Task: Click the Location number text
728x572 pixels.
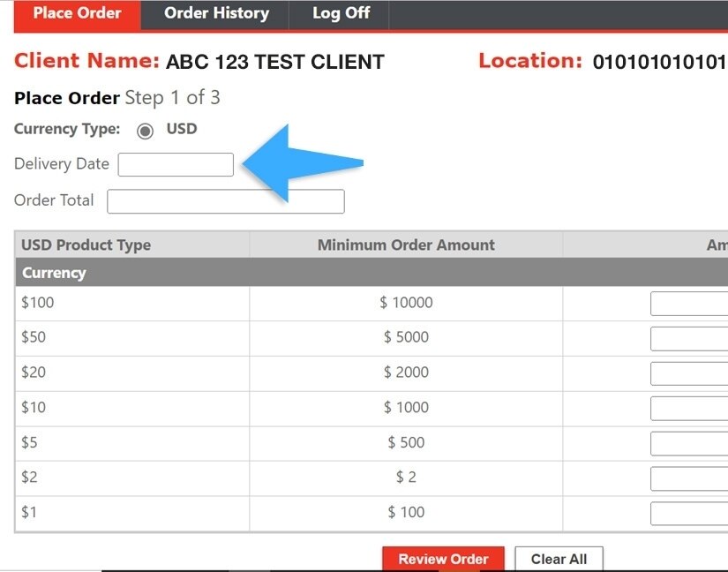Action: tap(659, 62)
